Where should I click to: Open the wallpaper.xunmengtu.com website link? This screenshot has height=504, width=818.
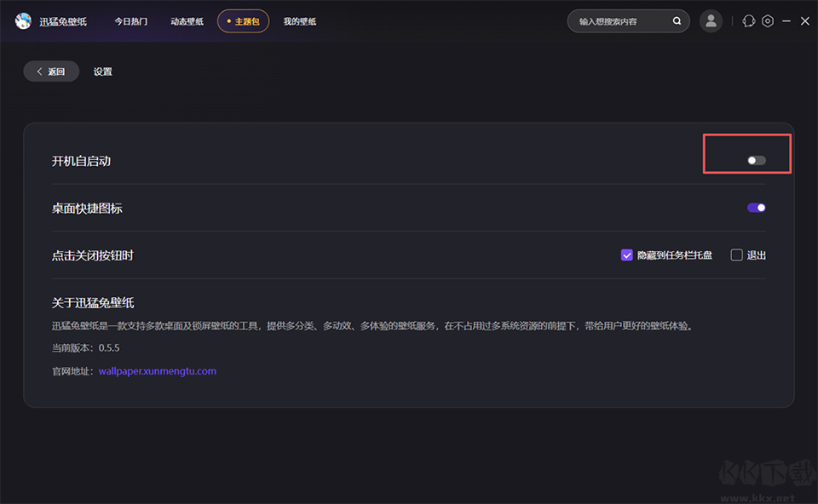(158, 371)
